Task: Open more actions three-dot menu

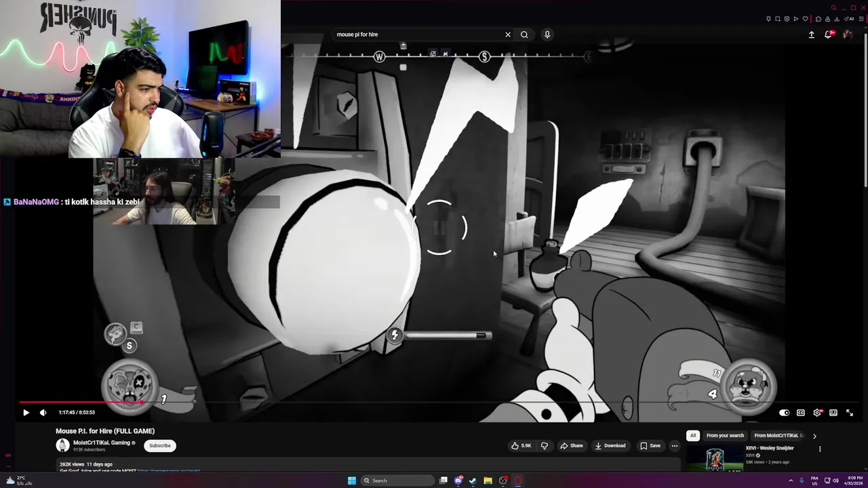Action: (x=674, y=445)
